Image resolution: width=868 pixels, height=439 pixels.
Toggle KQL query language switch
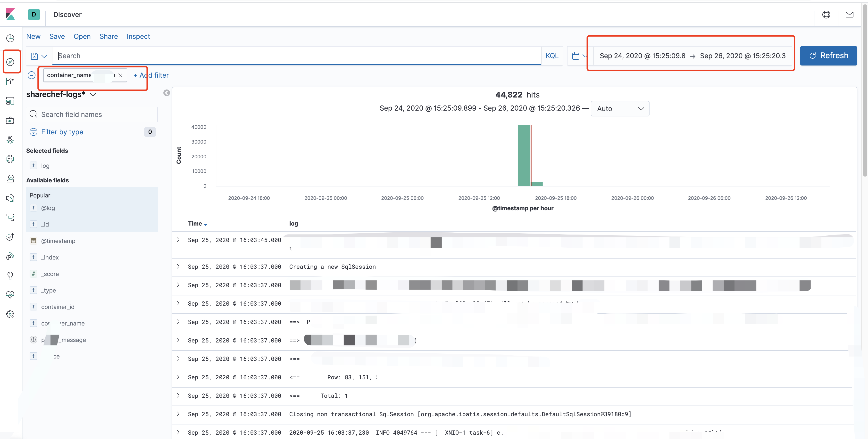tap(551, 56)
